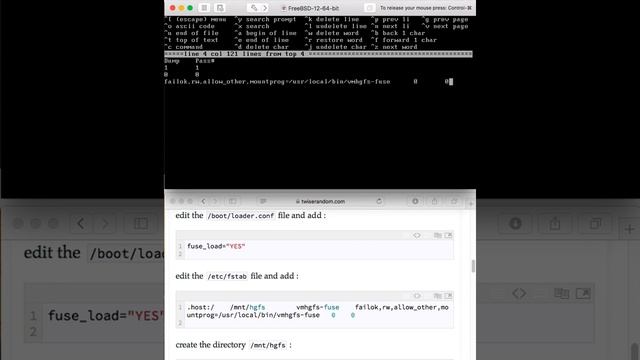This screenshot has height=360, width=640.
Task: Show sidebar in the twiserandom.com Safari window
Action: (x=233, y=201)
